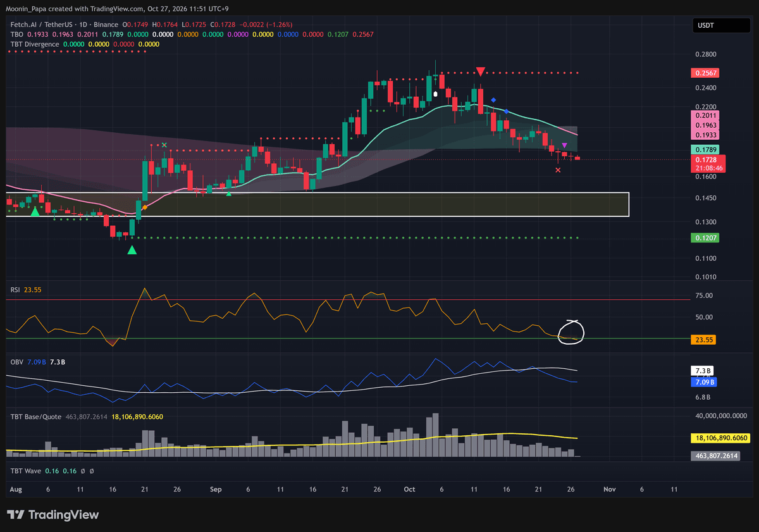Click the lower blue diamond marker on the teal line
Image resolution: width=759 pixels, height=532 pixels.
coord(506,111)
